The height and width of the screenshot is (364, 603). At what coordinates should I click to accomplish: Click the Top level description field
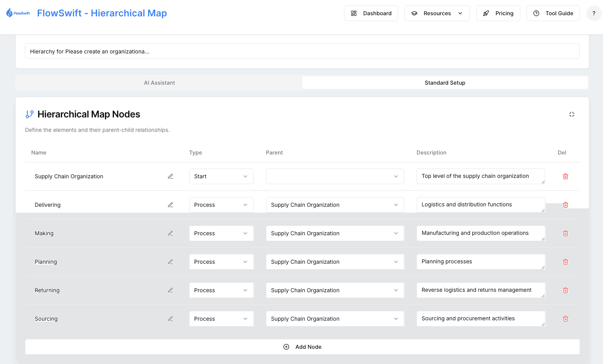click(481, 176)
